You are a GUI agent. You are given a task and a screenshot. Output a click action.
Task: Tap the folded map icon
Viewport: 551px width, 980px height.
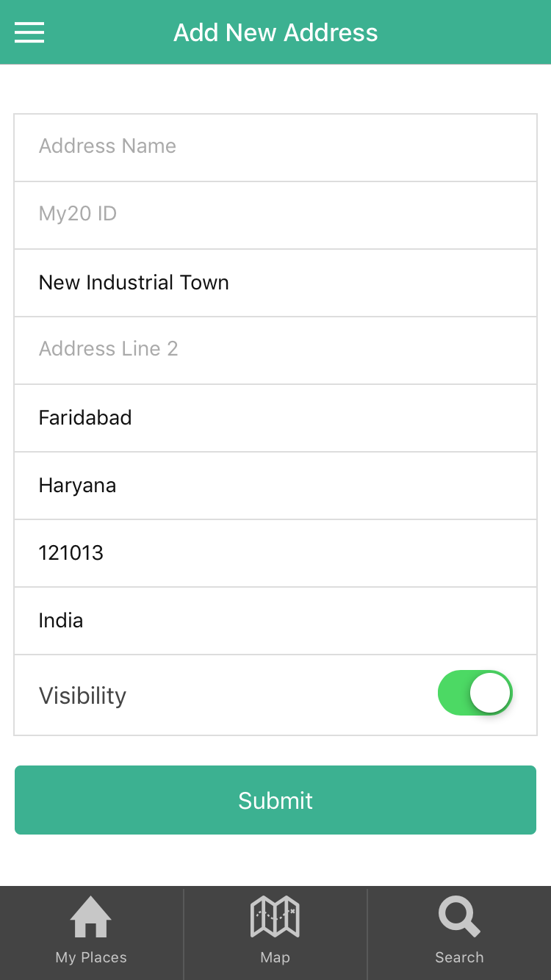click(x=275, y=917)
